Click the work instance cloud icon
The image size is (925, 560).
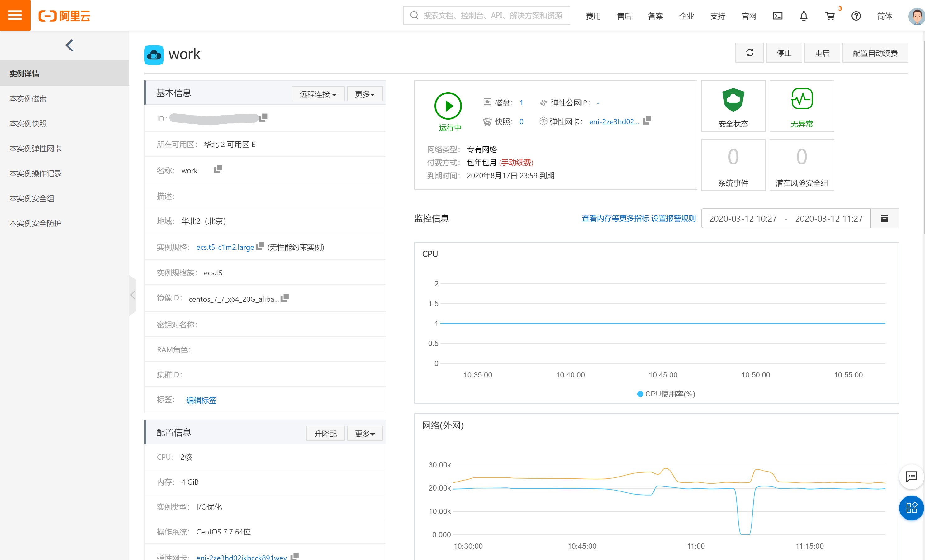pos(154,55)
